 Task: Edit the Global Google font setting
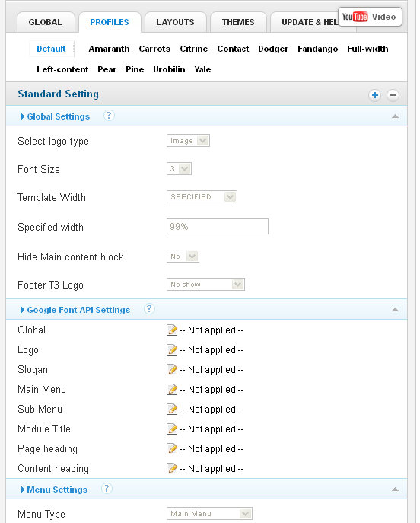pos(172,330)
